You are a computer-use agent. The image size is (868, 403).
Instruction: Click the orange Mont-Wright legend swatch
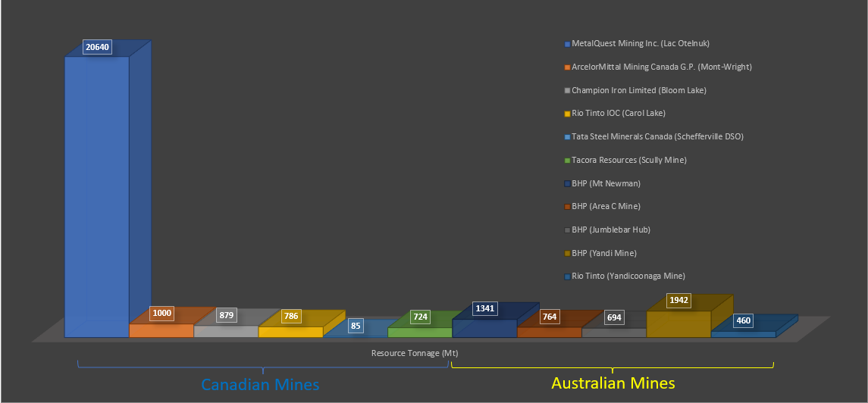click(566, 67)
